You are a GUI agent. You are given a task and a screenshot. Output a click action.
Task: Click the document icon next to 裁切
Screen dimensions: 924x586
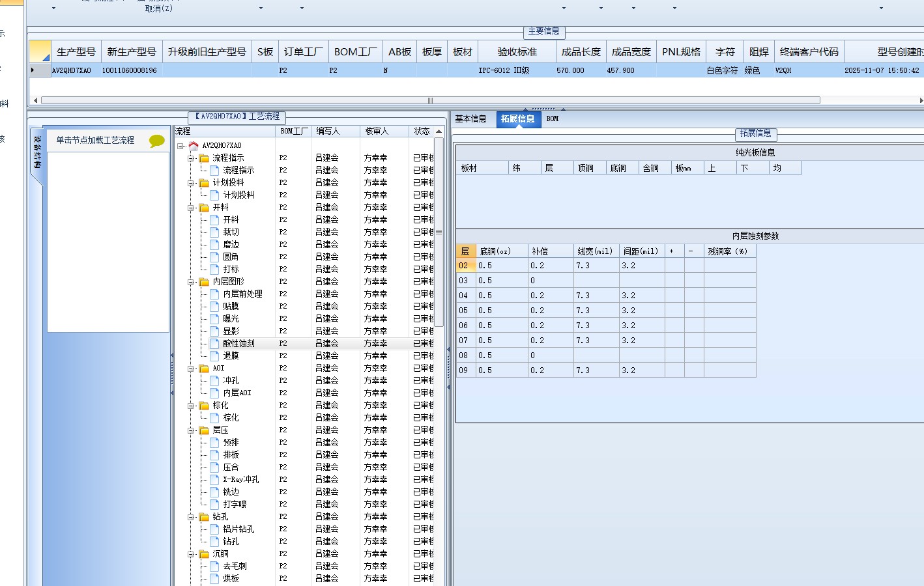(214, 232)
